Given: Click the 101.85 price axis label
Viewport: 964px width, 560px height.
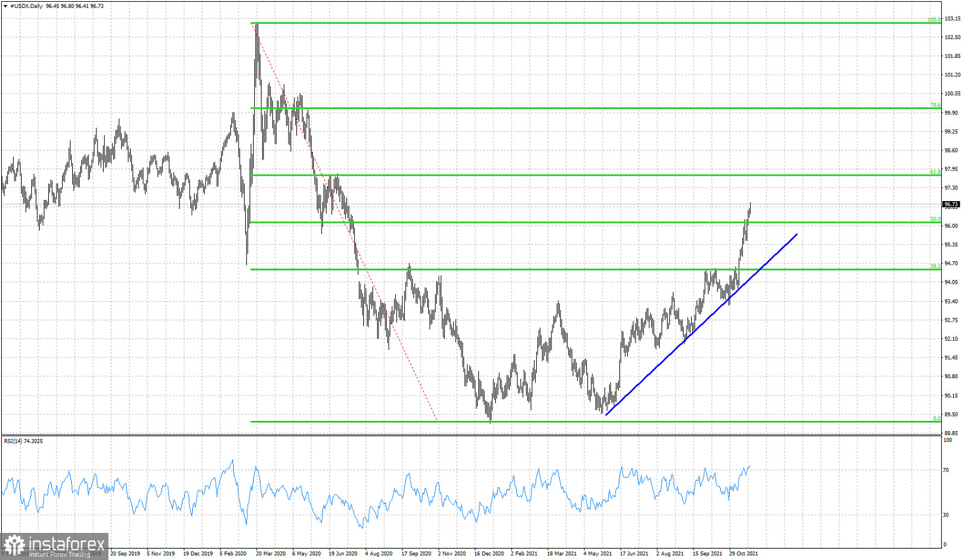Looking at the screenshot, I should pyautogui.click(x=953, y=56).
